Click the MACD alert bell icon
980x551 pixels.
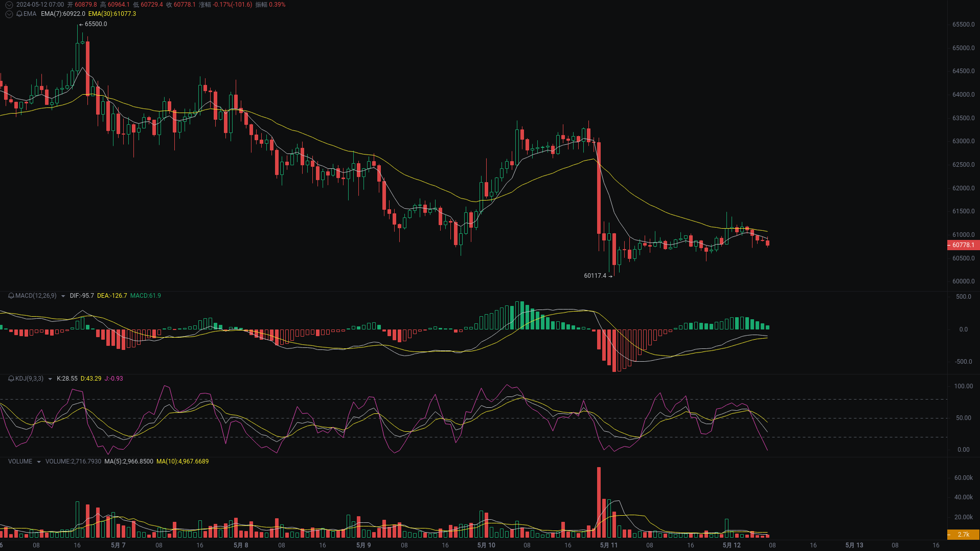click(11, 296)
